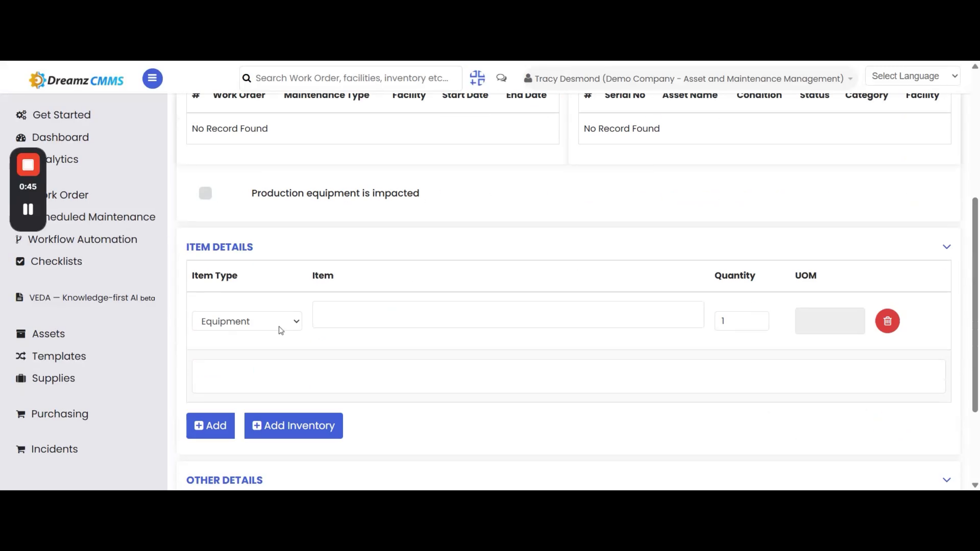Delete the Equipment item row with trash icon

tap(887, 321)
